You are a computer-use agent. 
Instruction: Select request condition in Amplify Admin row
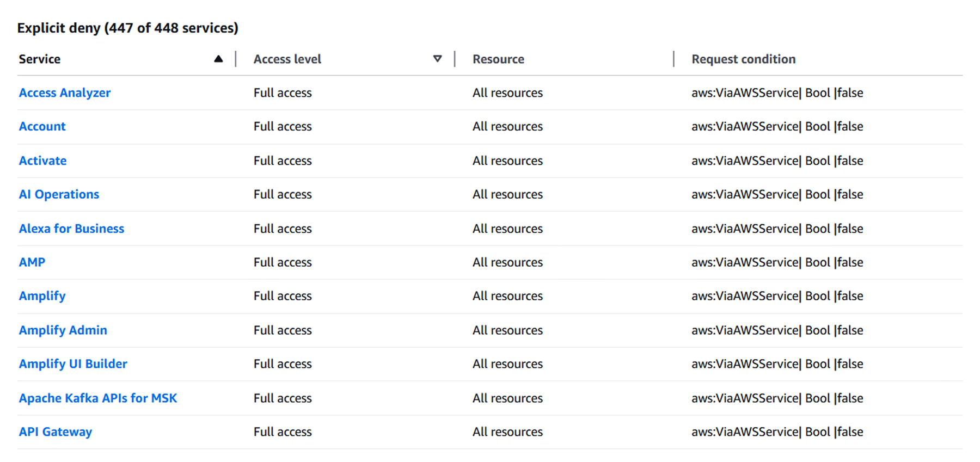coord(777,330)
